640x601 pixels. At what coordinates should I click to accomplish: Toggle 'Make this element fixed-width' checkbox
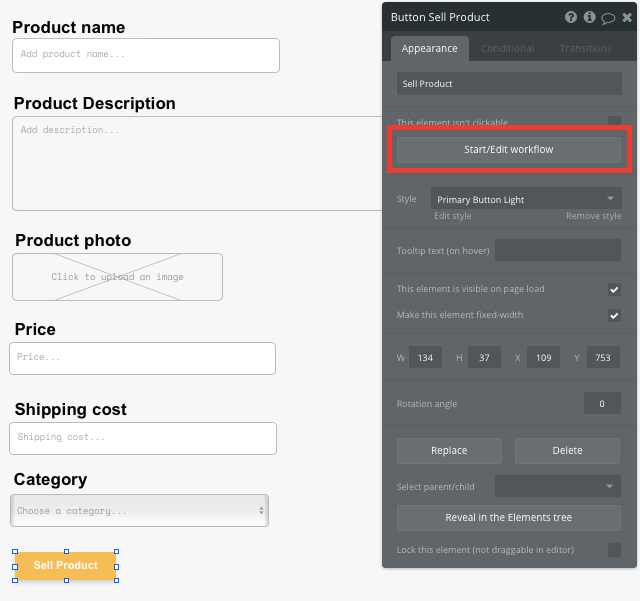[x=614, y=315]
